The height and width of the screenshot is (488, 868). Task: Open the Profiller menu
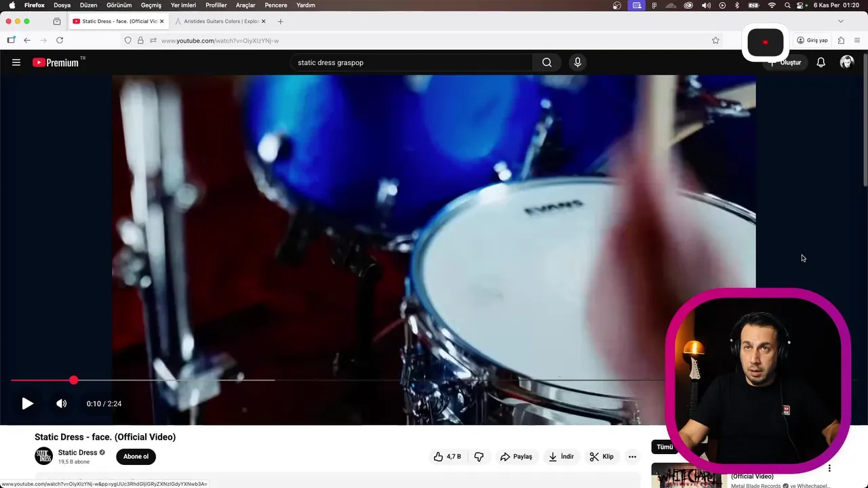(x=216, y=5)
